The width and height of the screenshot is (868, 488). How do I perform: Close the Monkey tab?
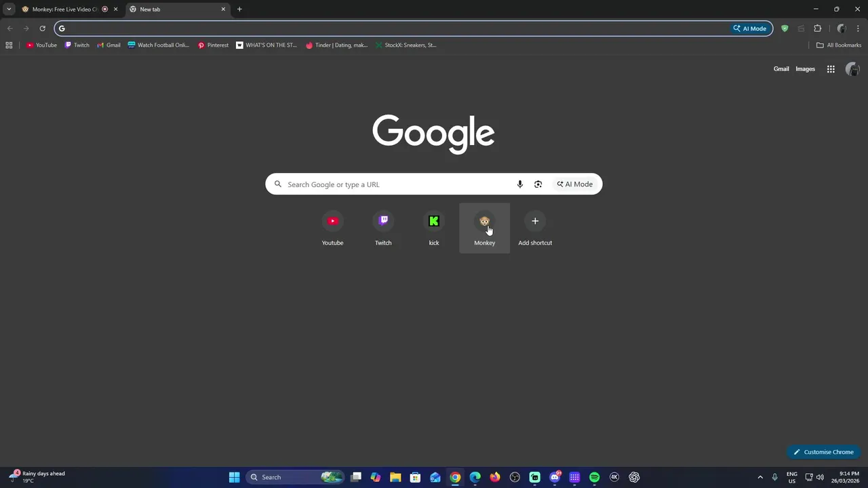pos(115,9)
